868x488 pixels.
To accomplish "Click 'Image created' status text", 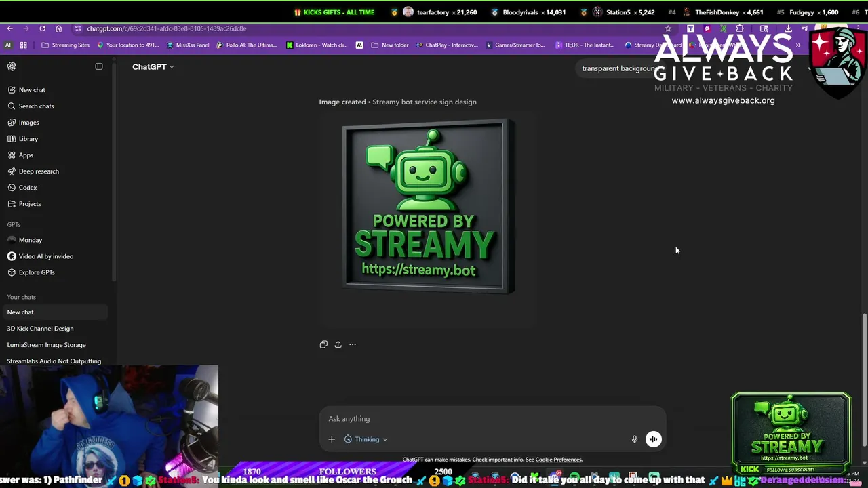I will tap(342, 102).
